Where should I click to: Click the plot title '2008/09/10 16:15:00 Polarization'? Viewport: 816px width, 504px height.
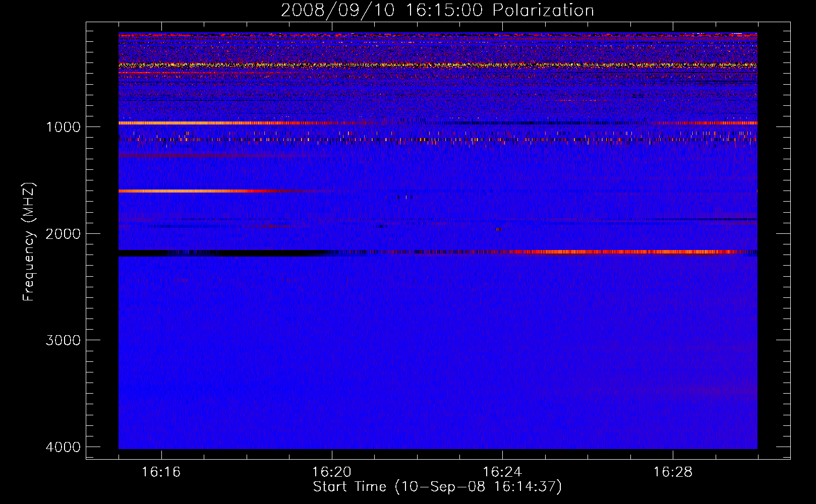(437, 10)
